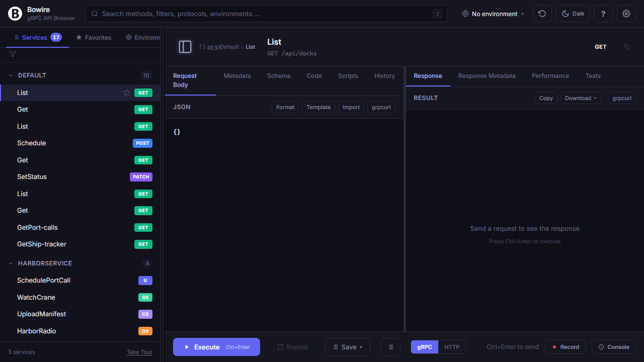Select the Response tab
Viewport: 644px width, 362px height.
(x=428, y=76)
